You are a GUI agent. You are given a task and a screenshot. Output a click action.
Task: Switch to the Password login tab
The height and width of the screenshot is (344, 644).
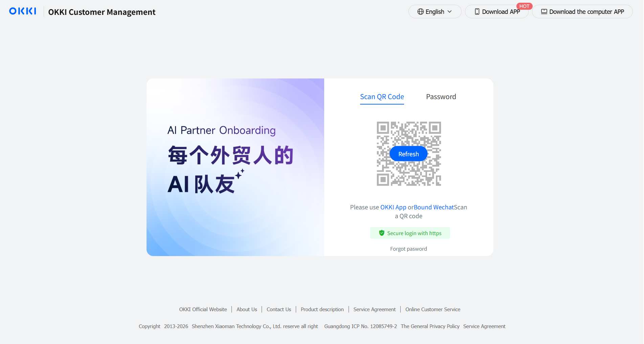click(x=441, y=97)
